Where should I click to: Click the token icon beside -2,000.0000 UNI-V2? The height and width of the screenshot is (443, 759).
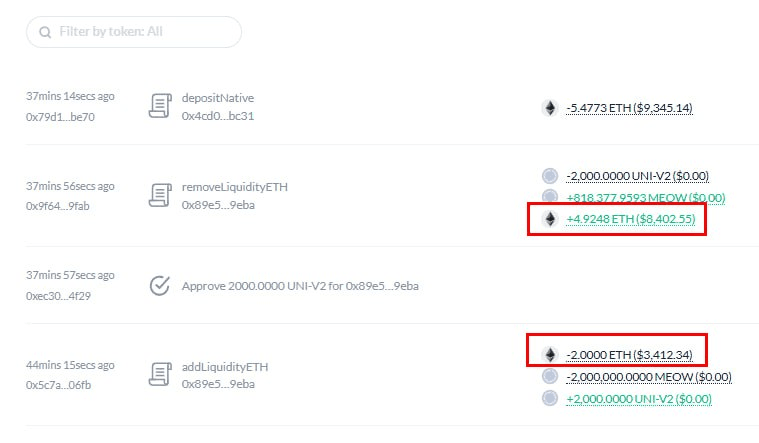550,176
